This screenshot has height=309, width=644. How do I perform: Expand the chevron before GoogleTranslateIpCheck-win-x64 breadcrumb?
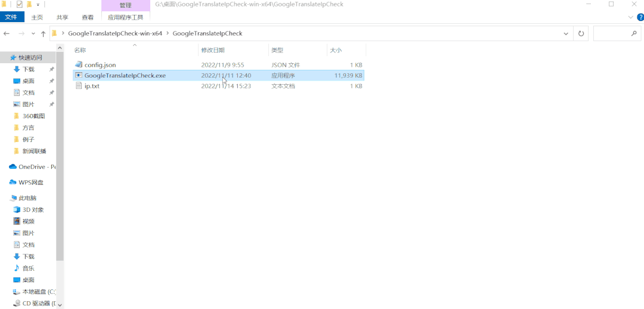pyautogui.click(x=63, y=33)
